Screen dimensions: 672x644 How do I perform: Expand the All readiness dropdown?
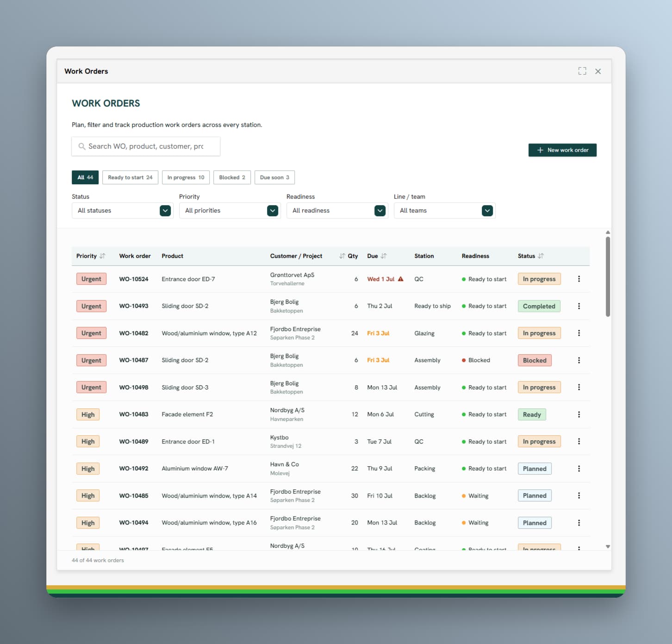[x=337, y=211]
